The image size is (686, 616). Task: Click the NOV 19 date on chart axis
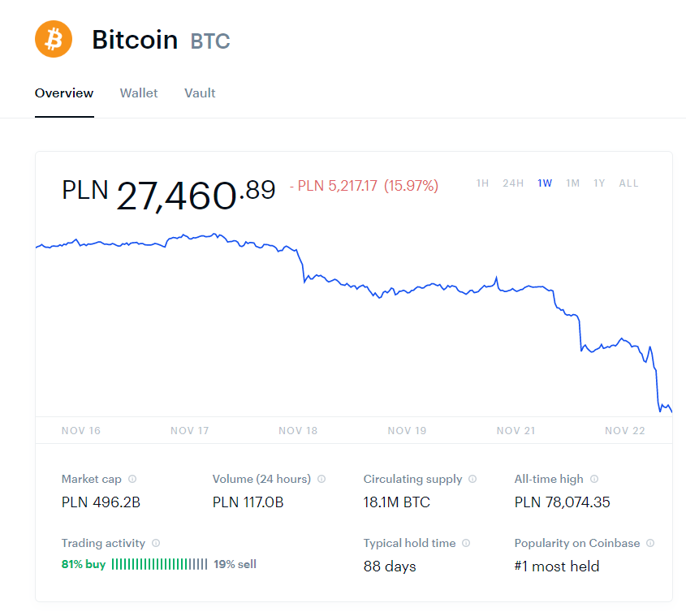[407, 430]
